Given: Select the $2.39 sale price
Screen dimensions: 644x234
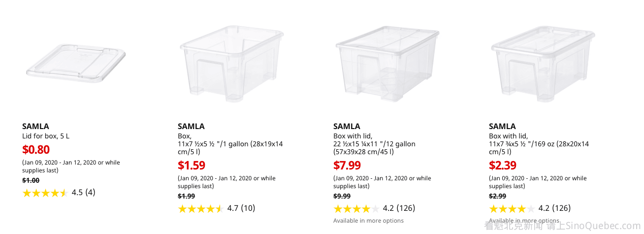Looking at the screenshot, I should tap(503, 166).
